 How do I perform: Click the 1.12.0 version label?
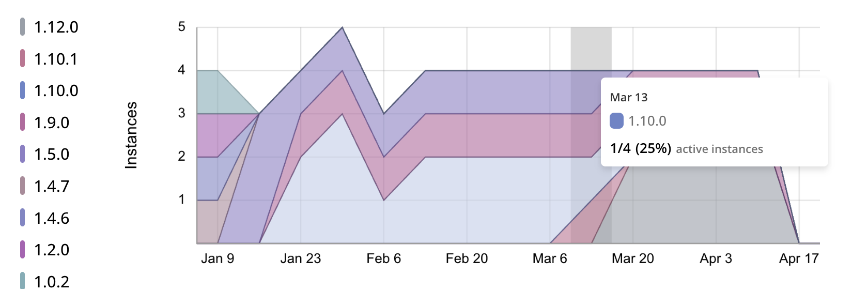[56, 27]
